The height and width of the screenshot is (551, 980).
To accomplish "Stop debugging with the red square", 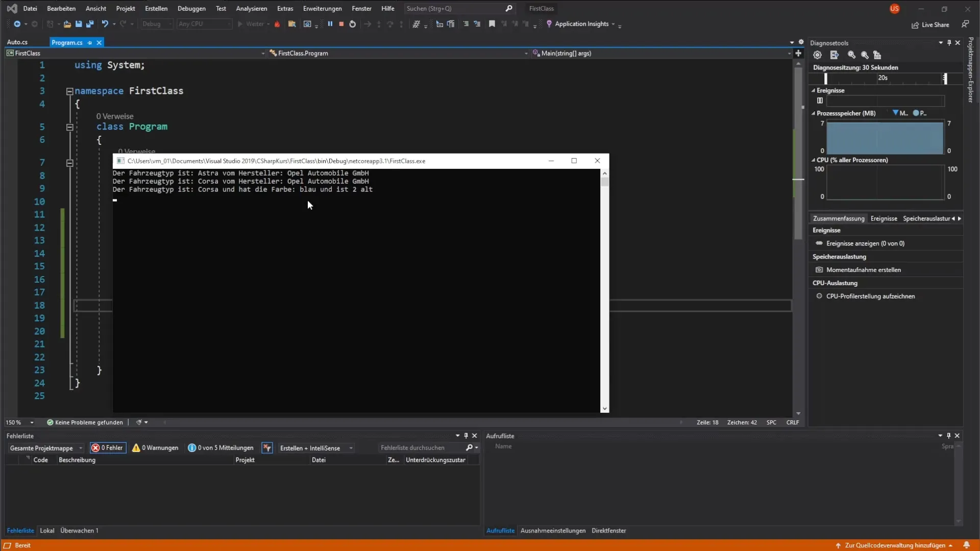I will pyautogui.click(x=341, y=24).
